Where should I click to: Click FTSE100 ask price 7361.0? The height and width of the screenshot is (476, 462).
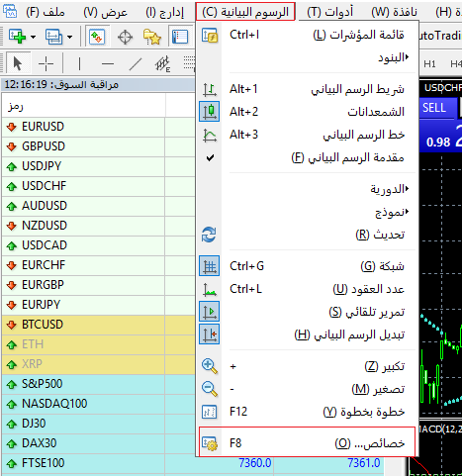click(x=364, y=463)
